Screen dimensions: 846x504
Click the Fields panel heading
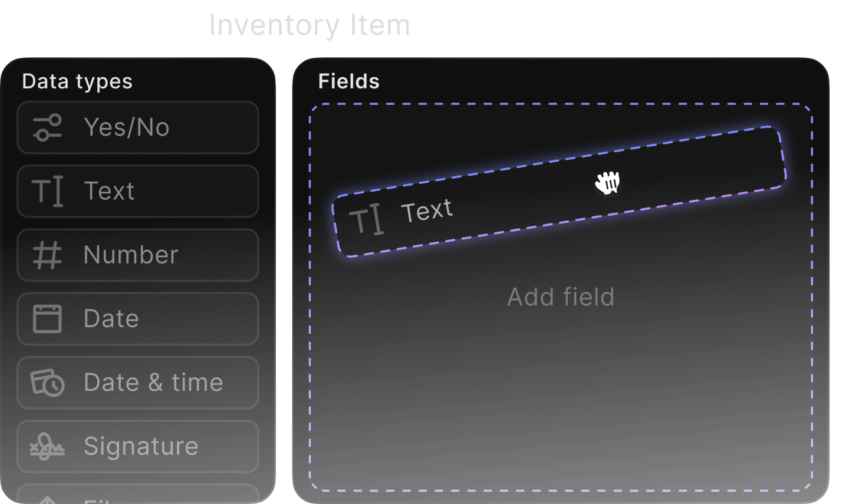tap(348, 81)
